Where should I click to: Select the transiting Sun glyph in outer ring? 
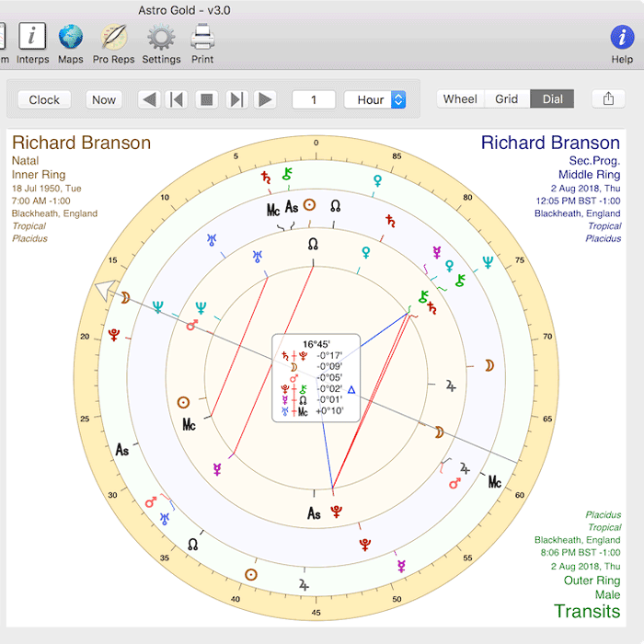[251, 574]
